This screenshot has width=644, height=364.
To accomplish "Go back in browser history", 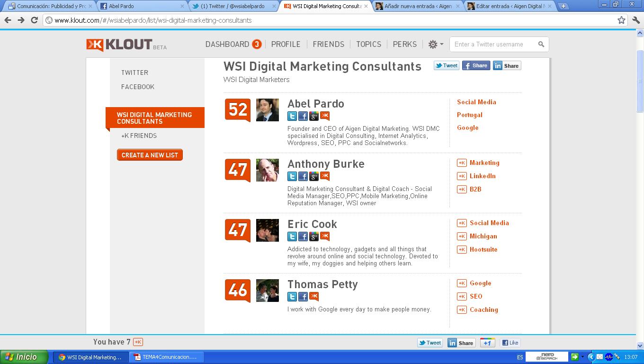I will click(x=8, y=20).
